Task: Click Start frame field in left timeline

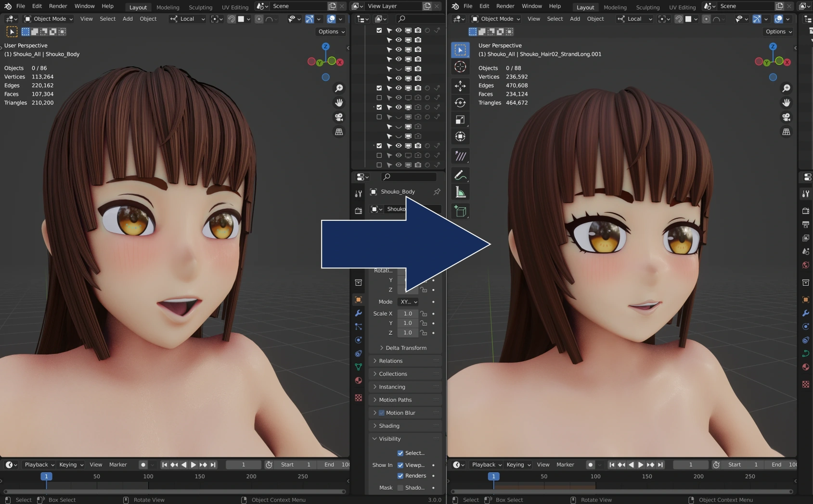Action: pos(296,465)
